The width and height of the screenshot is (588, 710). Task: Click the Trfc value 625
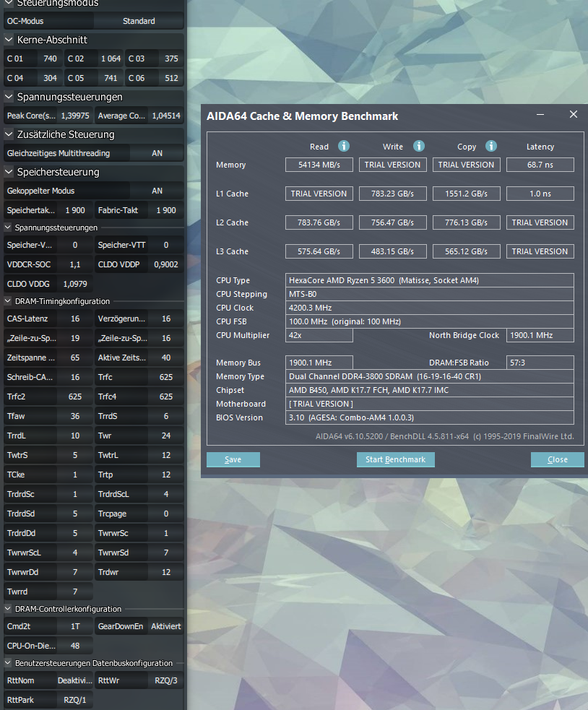166,377
